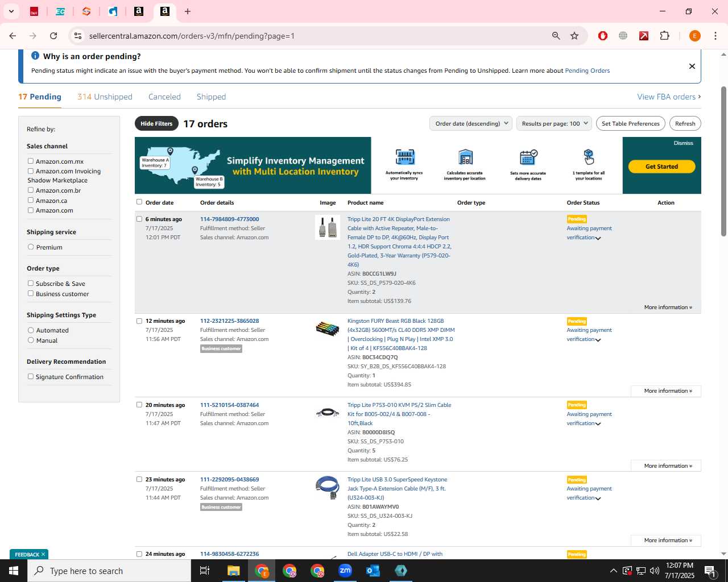
Task: Open Order date (descending) sort dropdown
Action: [471, 123]
